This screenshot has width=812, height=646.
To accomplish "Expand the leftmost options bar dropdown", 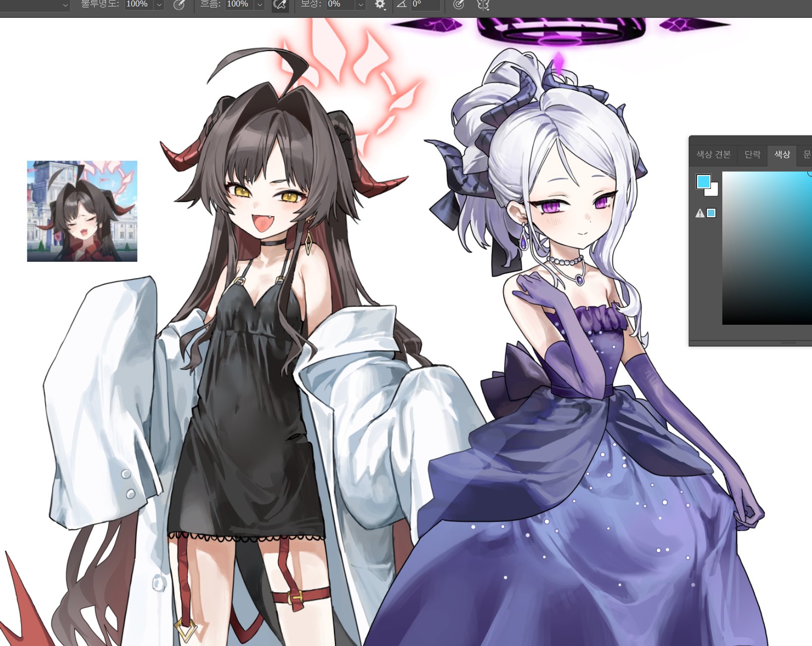I will (x=65, y=5).
